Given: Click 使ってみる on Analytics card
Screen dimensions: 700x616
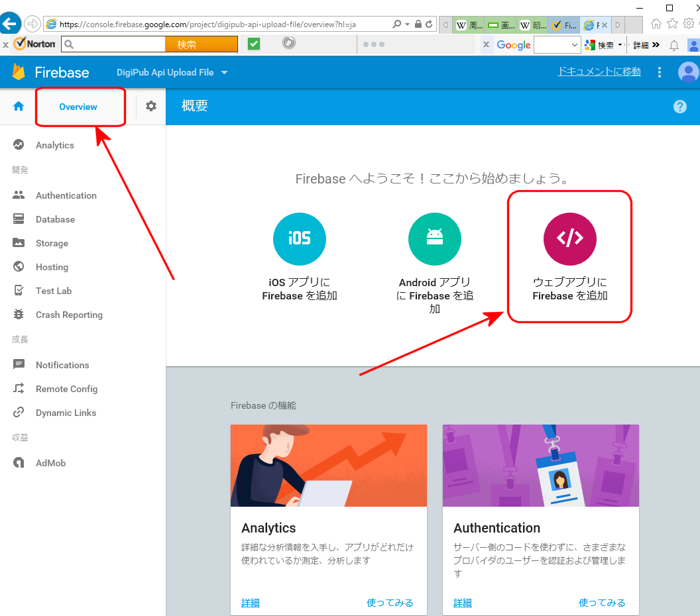Looking at the screenshot, I should tap(390, 603).
